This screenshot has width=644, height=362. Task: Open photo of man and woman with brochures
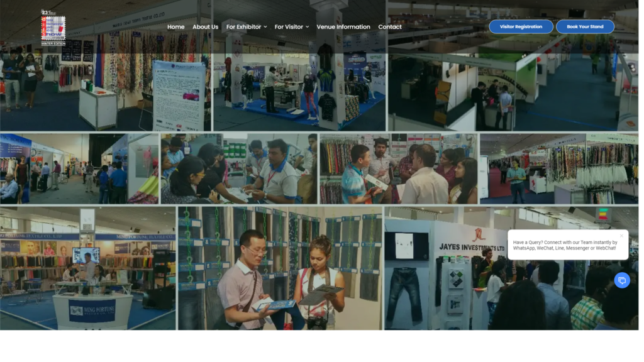(280, 268)
